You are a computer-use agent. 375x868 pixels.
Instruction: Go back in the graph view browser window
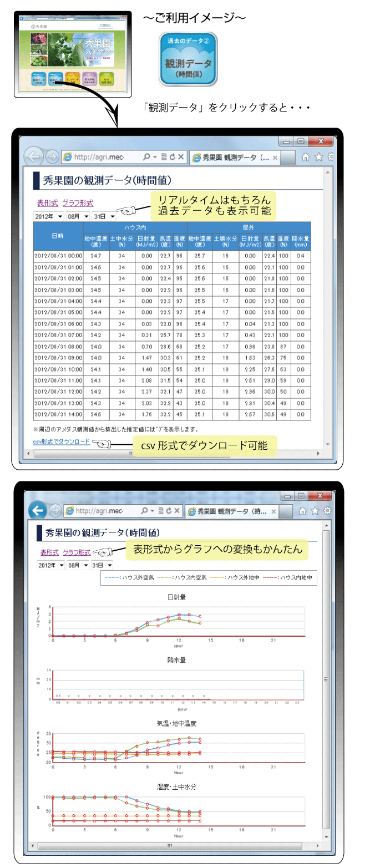tap(37, 510)
